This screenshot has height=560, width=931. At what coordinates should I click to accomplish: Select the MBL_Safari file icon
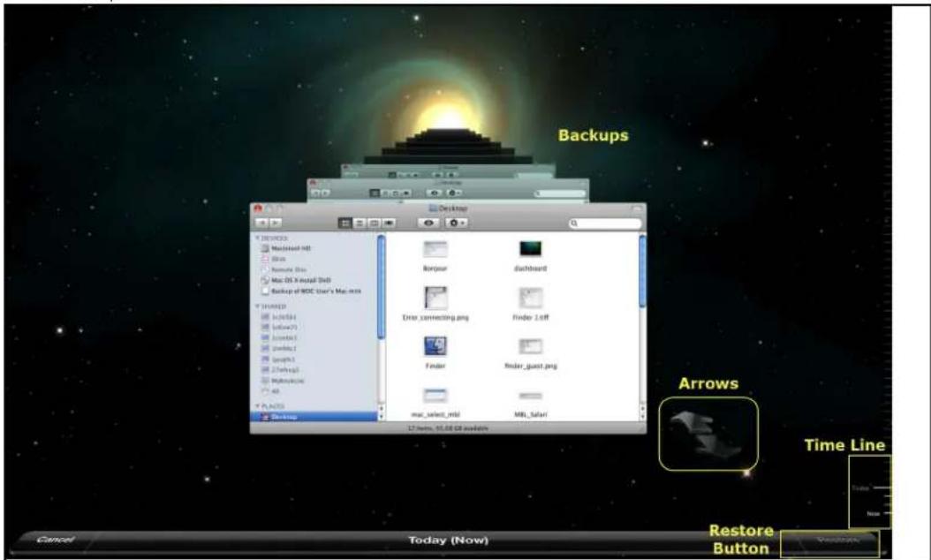[530, 396]
